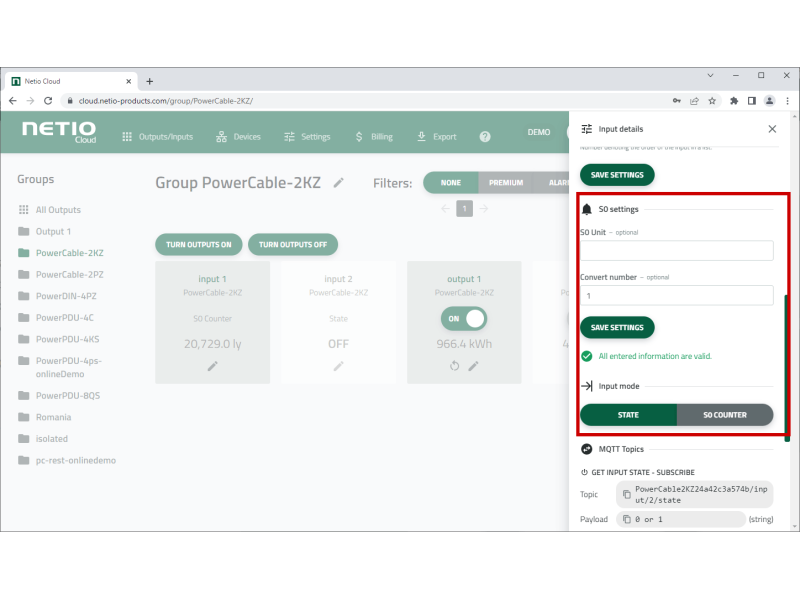Image resolution: width=800 pixels, height=600 pixels.
Task: Open the browser extensions puzzle icon
Action: [x=734, y=101]
